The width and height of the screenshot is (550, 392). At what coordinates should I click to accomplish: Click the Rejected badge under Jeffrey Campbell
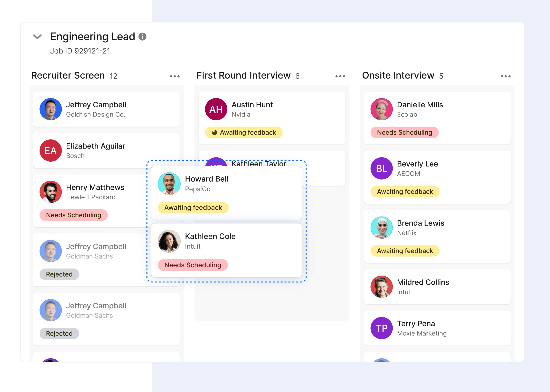coord(59,274)
